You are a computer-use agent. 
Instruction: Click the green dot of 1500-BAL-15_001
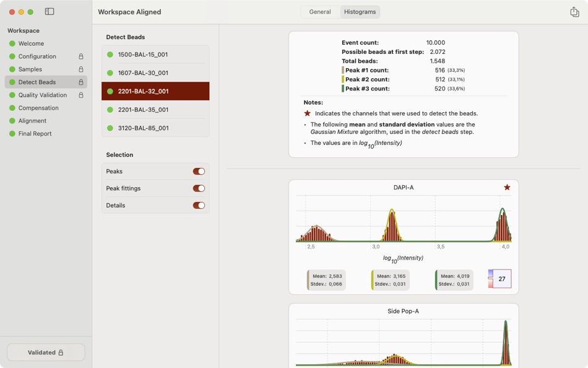[110, 55]
